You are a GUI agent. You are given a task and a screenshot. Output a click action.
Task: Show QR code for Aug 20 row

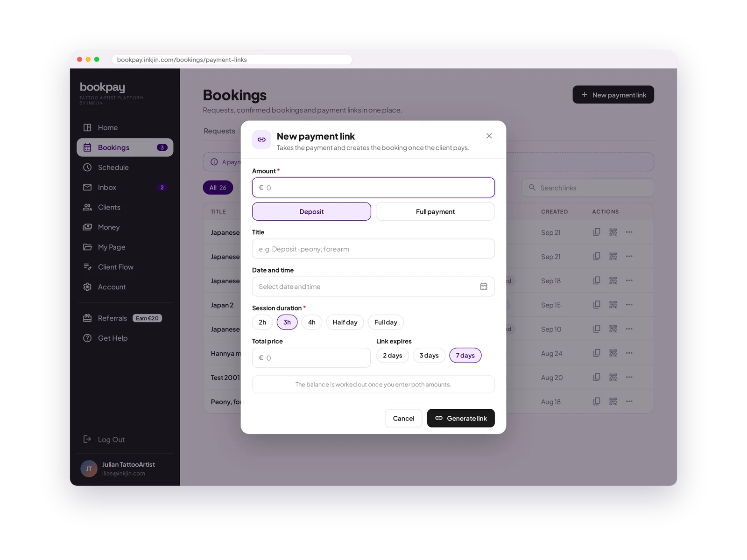pos(613,377)
